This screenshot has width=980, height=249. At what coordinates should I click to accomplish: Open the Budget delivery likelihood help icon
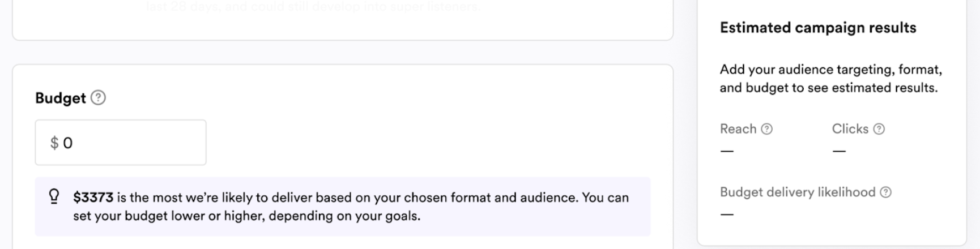click(885, 192)
